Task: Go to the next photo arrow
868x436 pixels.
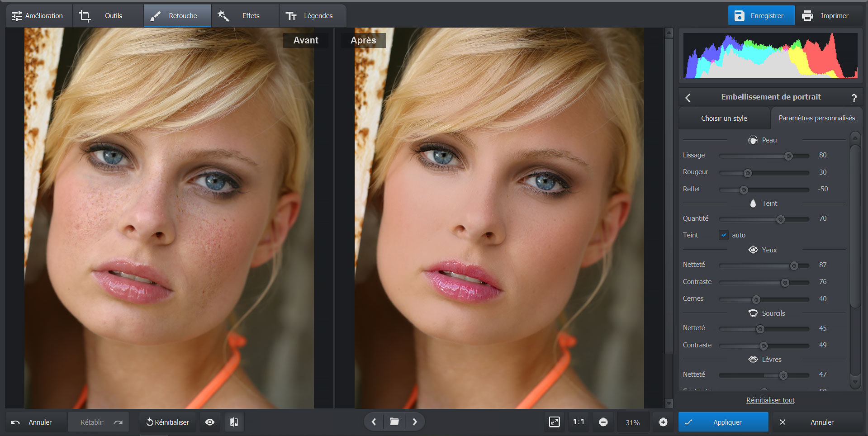Action: point(415,422)
